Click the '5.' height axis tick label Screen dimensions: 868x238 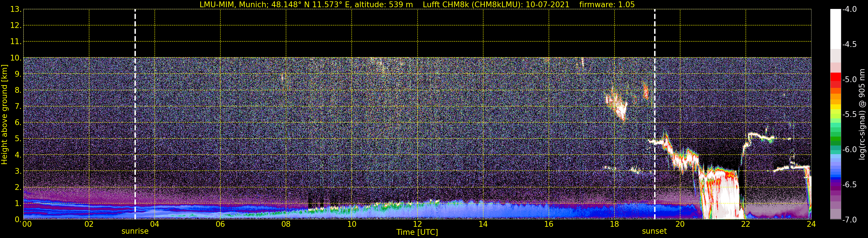(18, 139)
